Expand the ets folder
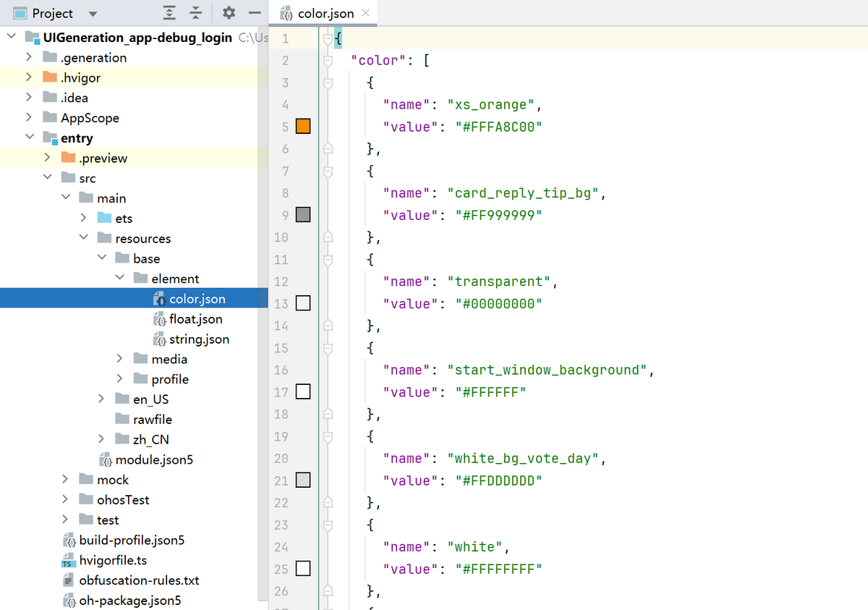This screenshot has width=868, height=610. 84,218
